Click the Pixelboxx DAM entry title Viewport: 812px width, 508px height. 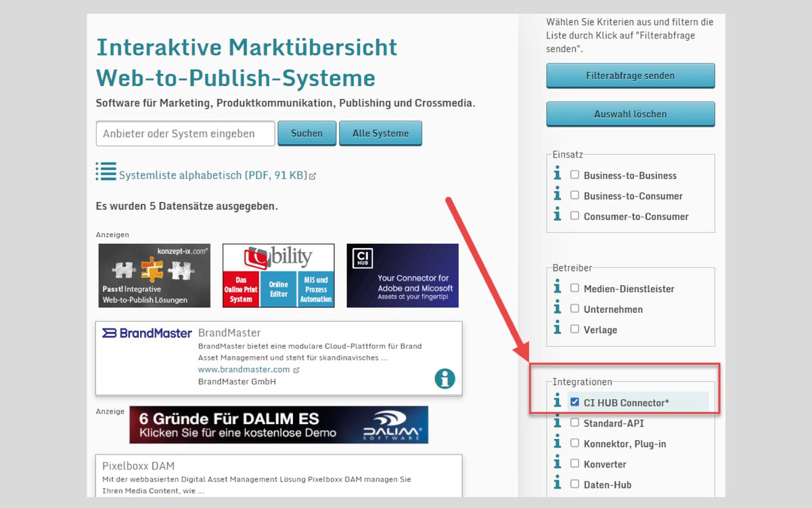pyautogui.click(x=138, y=466)
